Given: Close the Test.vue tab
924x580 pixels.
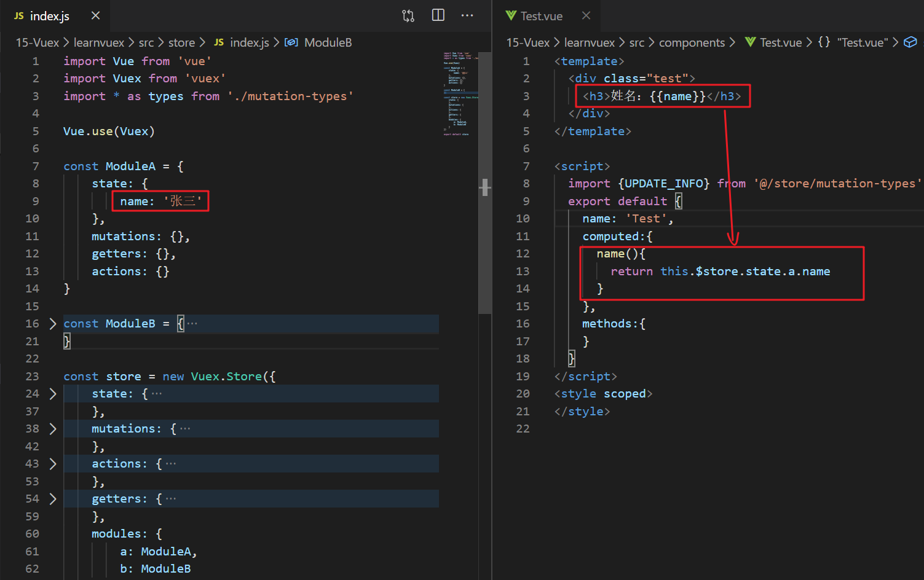Looking at the screenshot, I should [586, 15].
